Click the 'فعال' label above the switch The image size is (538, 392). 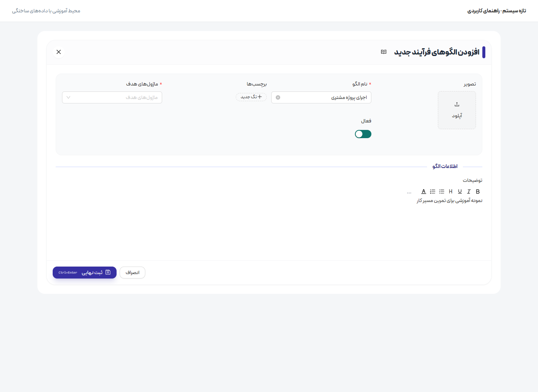366,121
